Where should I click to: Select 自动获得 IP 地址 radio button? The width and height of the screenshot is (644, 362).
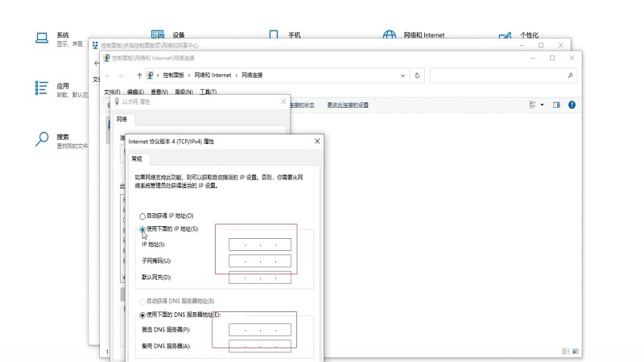point(142,216)
